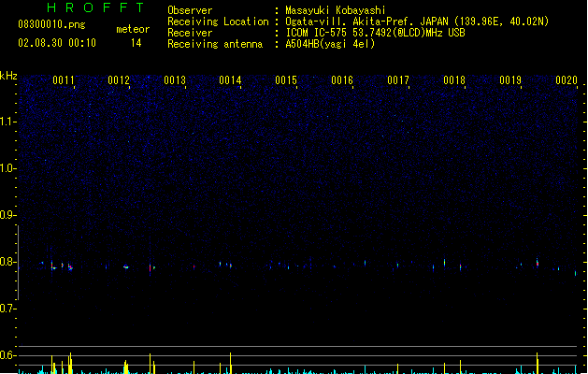Click time marker 0017

point(398,80)
